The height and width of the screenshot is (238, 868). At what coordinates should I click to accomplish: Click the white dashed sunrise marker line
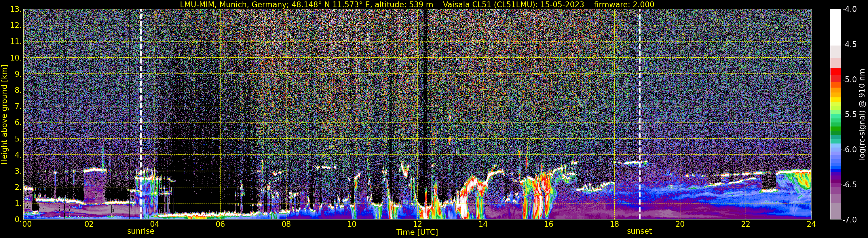pos(141,114)
